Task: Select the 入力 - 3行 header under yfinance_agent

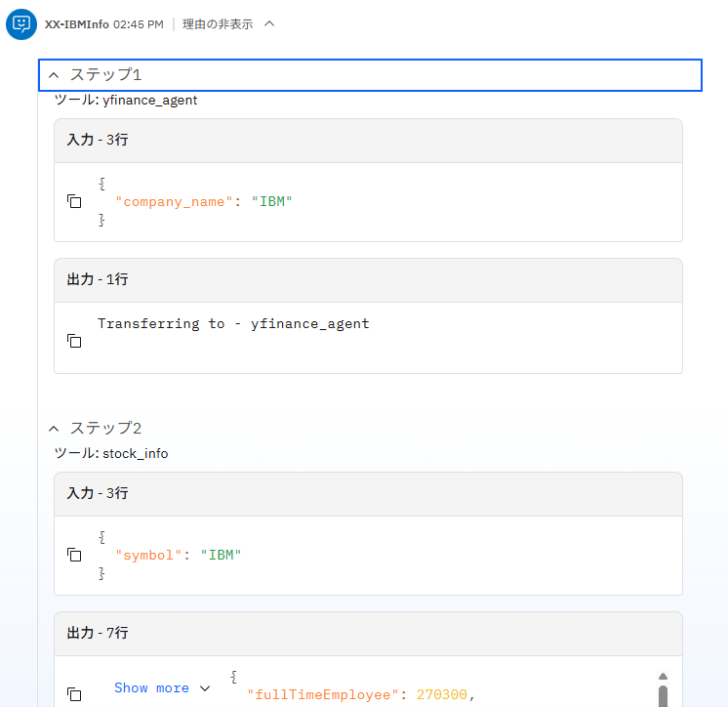Action: coord(98,141)
